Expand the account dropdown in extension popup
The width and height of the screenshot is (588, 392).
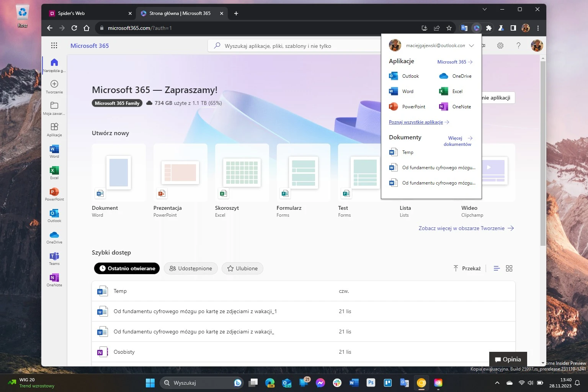472,46
